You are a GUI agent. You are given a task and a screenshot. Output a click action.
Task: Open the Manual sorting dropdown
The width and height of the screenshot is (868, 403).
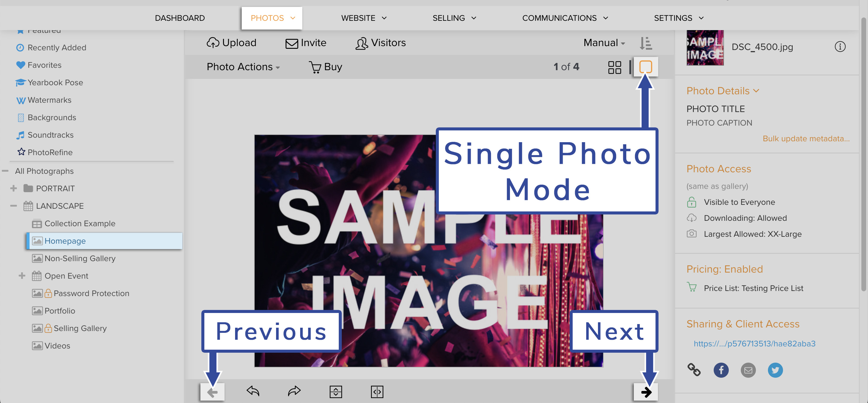[x=603, y=43]
